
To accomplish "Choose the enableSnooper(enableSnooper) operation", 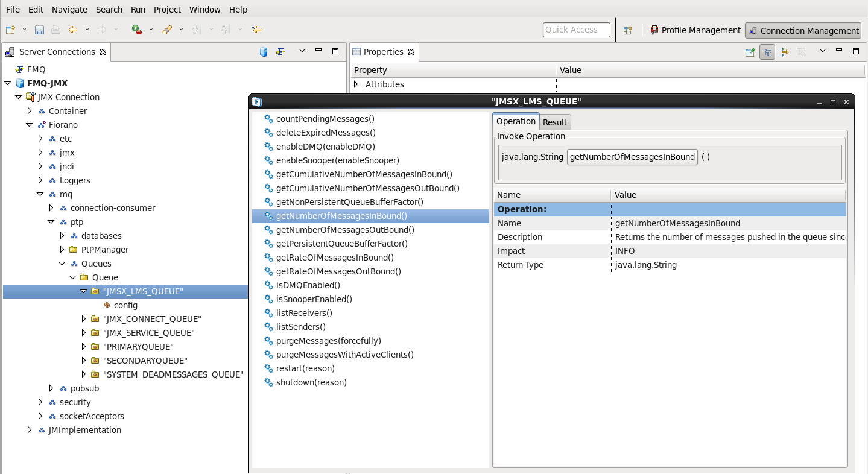I will (338, 160).
